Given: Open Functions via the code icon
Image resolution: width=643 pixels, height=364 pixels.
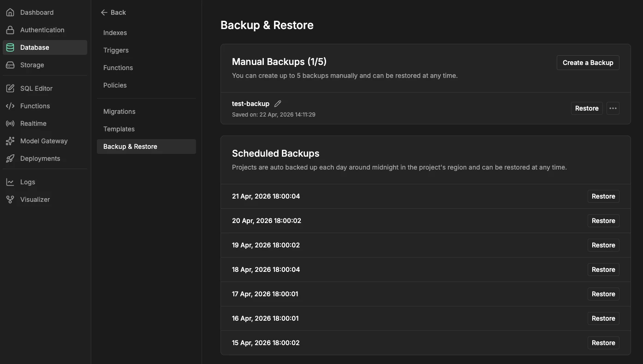Looking at the screenshot, I should coord(10,106).
